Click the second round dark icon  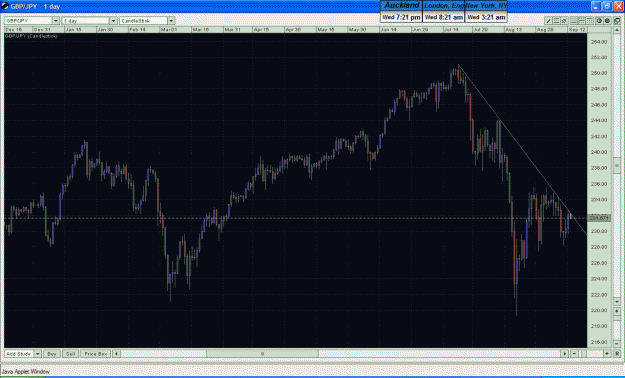(x=607, y=21)
